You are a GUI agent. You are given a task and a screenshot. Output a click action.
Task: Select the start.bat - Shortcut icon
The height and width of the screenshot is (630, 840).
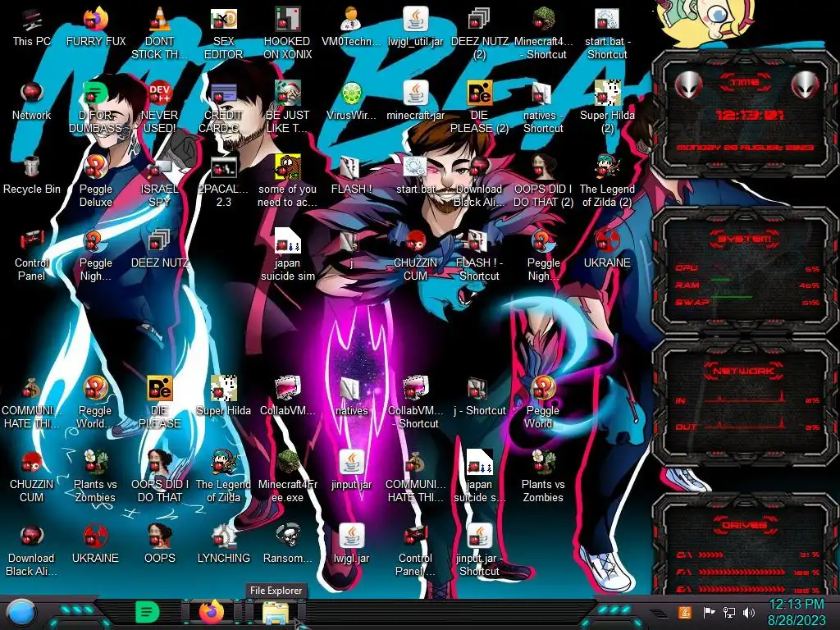(607, 34)
